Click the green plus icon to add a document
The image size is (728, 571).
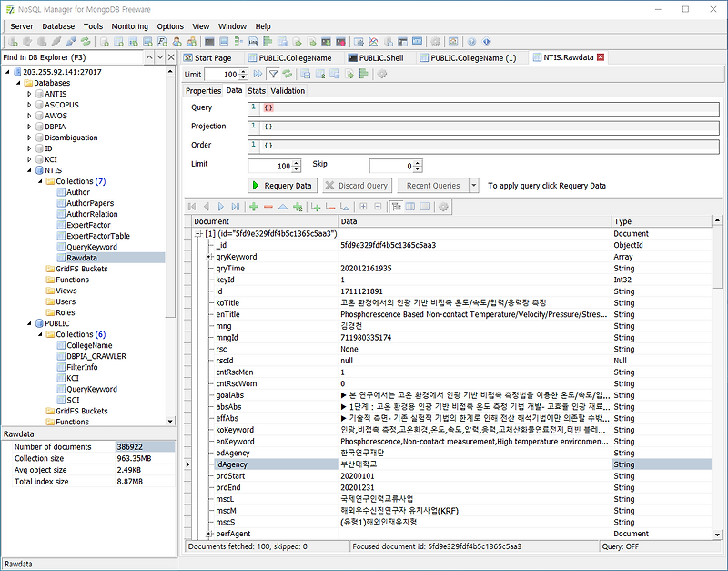click(253, 207)
